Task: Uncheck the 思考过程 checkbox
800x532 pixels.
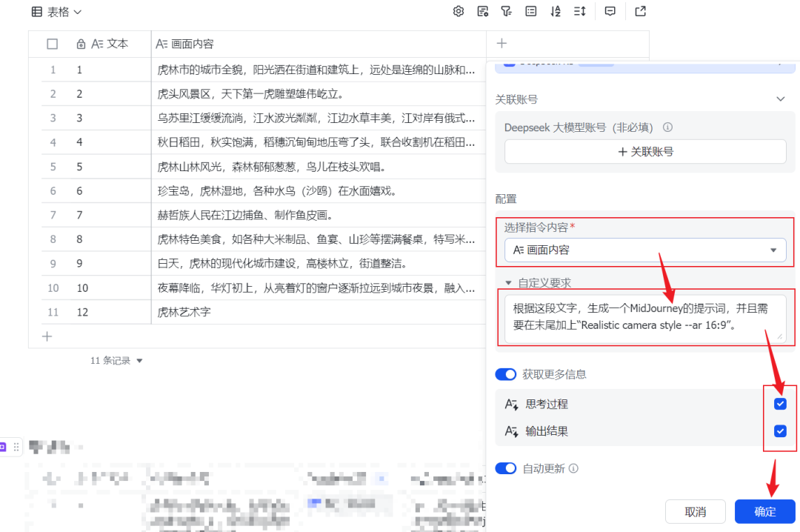Action: click(x=780, y=403)
